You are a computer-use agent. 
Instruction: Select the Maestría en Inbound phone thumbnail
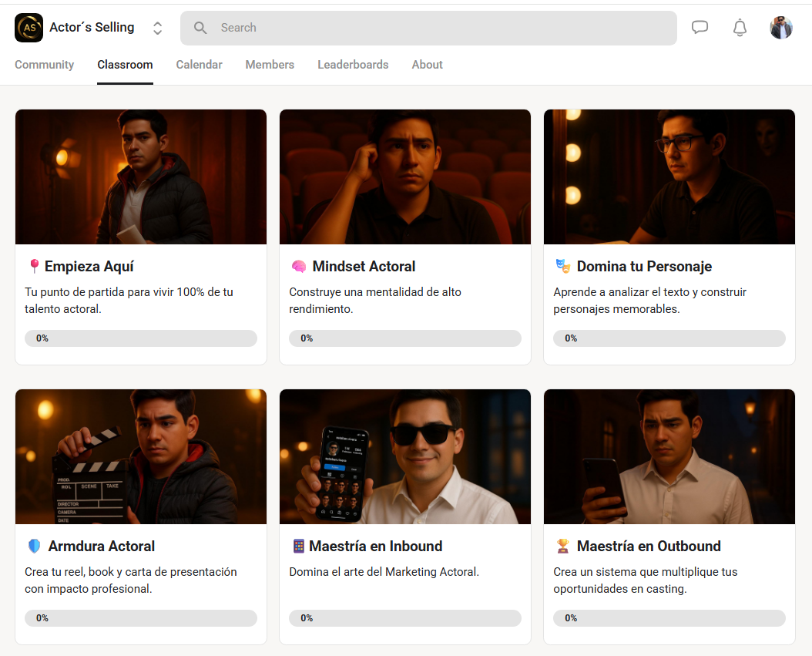click(x=404, y=456)
